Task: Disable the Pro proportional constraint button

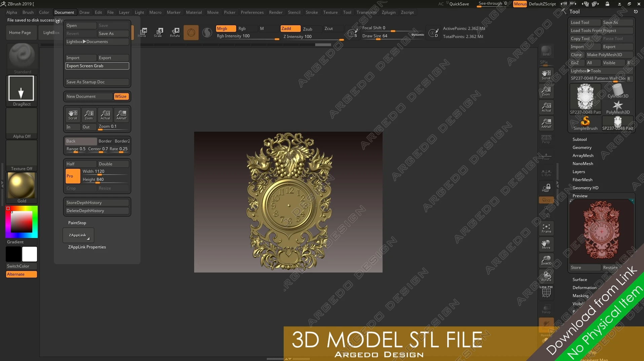Action: click(73, 176)
